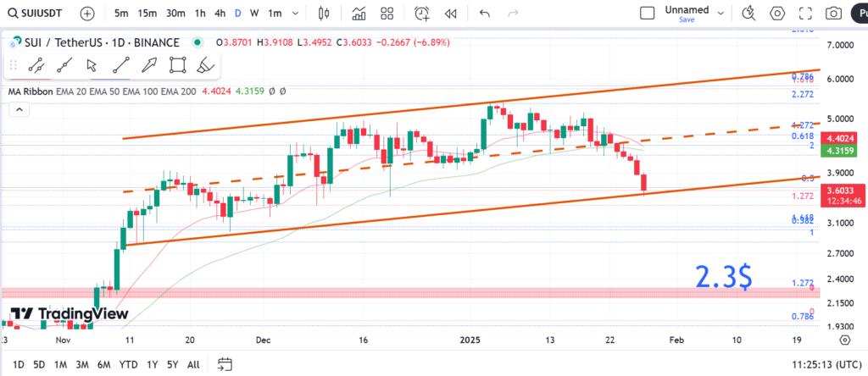Select the 6M date range
Viewport: 868px width, 376px height.
point(103,364)
